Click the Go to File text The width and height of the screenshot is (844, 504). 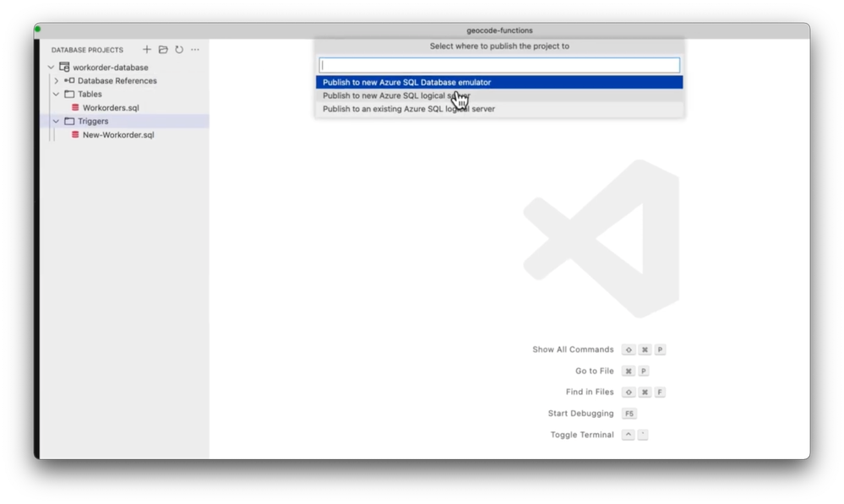pyautogui.click(x=594, y=371)
